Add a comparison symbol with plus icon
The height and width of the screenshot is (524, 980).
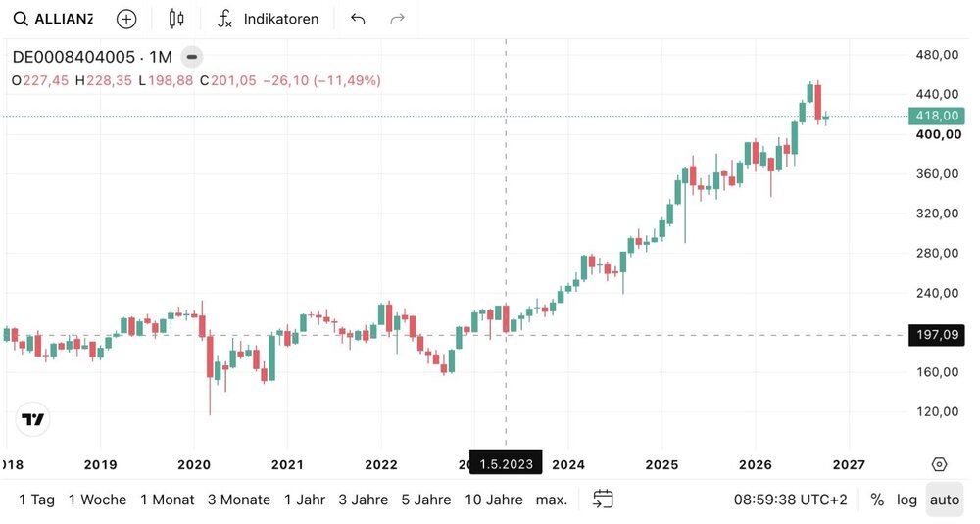tap(126, 19)
